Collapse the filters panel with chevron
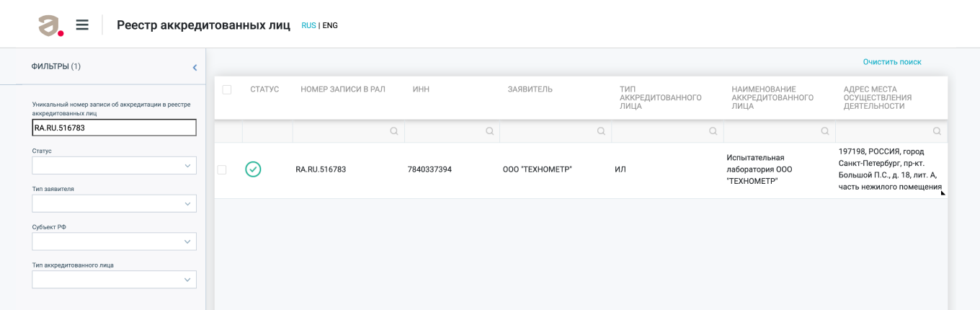Viewport: 980px width, 310px height. pyautogui.click(x=195, y=67)
